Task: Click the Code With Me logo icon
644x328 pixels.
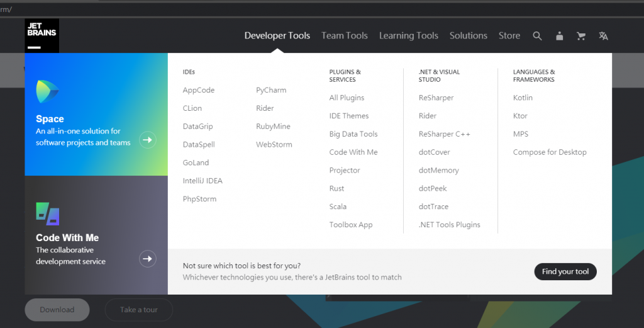Action: pos(48,213)
